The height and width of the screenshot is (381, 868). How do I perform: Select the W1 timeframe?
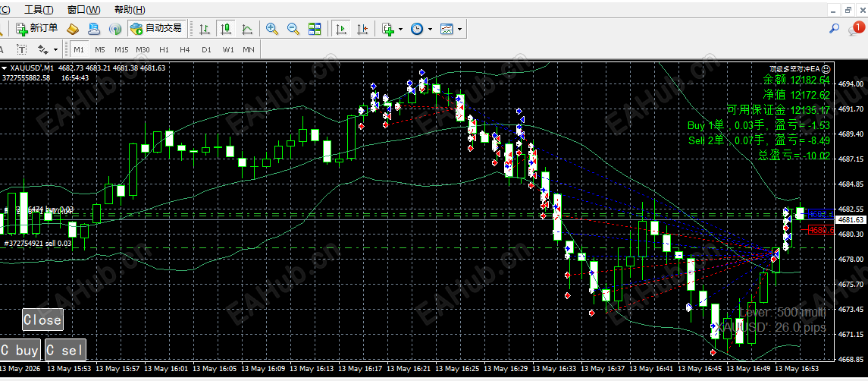[x=228, y=49]
